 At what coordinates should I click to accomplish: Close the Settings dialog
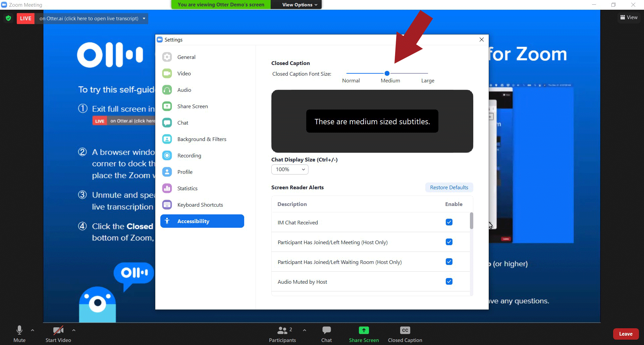pyautogui.click(x=482, y=40)
